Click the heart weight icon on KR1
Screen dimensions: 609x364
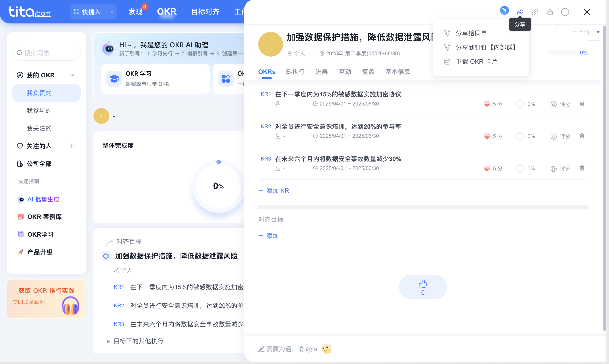click(487, 103)
